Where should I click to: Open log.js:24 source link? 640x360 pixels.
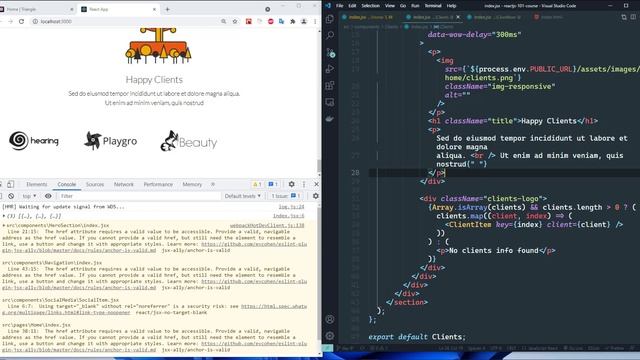click(292, 207)
